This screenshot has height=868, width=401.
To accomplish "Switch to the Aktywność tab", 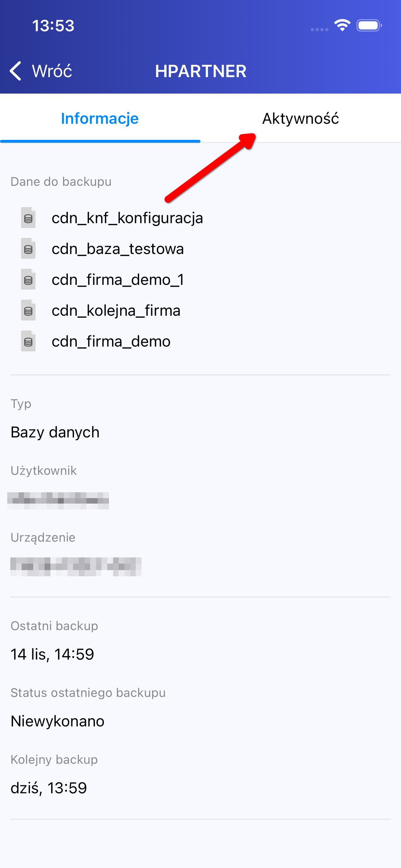I will click(301, 119).
